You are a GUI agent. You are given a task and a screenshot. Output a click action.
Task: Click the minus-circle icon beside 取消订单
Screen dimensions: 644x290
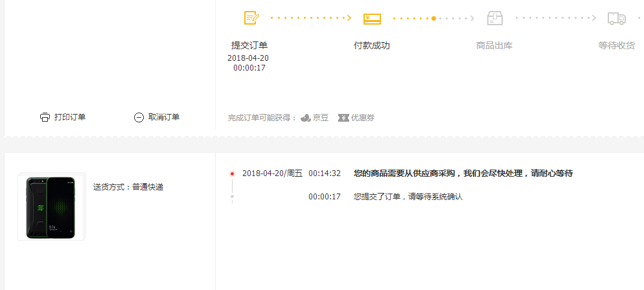[x=139, y=118]
